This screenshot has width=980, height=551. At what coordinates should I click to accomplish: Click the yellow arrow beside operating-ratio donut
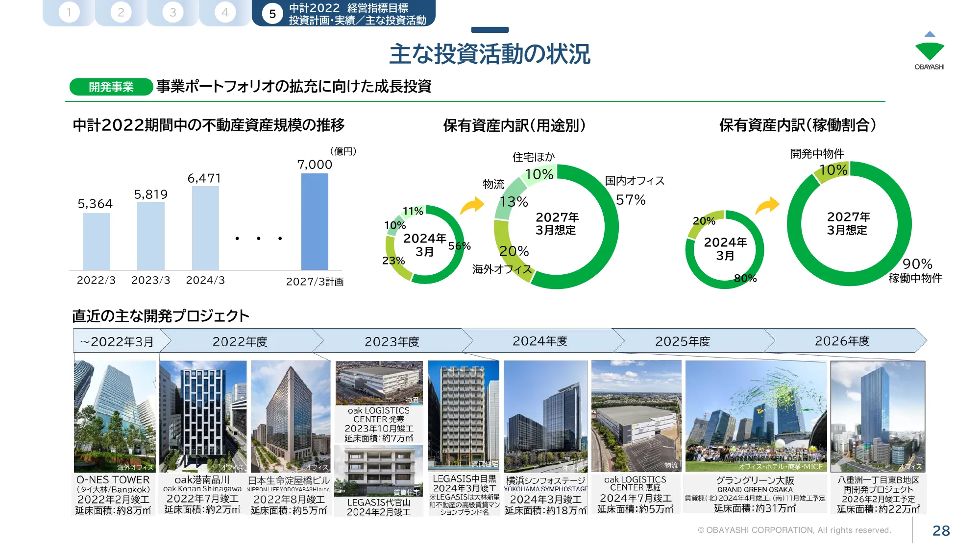767,205
